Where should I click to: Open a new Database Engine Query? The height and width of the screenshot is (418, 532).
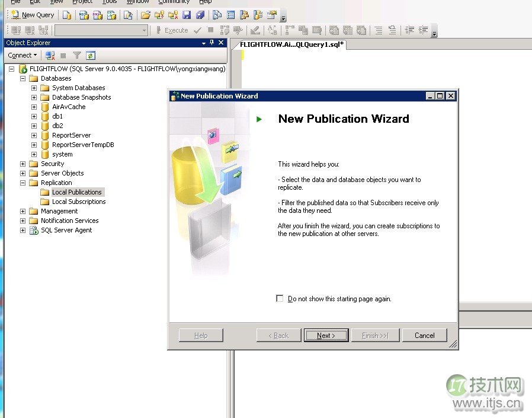click(x=67, y=15)
